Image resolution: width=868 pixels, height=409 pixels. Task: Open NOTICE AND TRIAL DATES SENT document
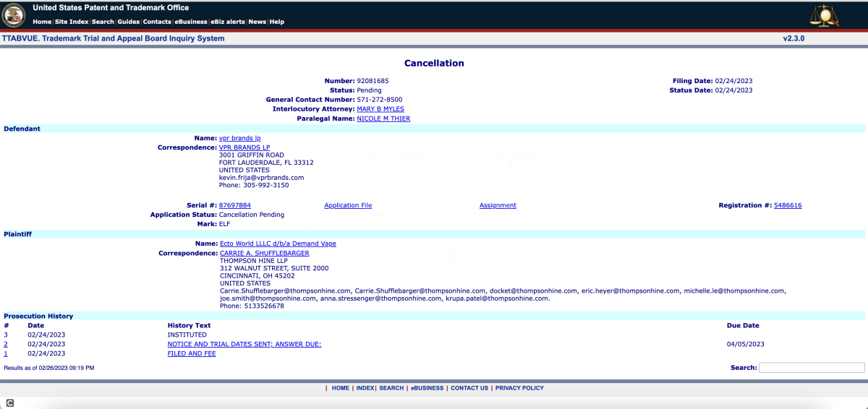[244, 344]
